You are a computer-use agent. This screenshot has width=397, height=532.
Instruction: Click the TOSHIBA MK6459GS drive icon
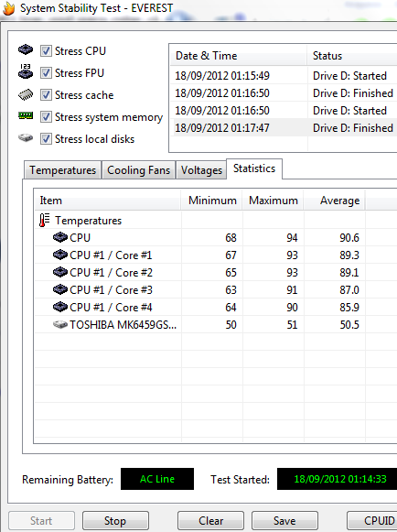click(60, 325)
